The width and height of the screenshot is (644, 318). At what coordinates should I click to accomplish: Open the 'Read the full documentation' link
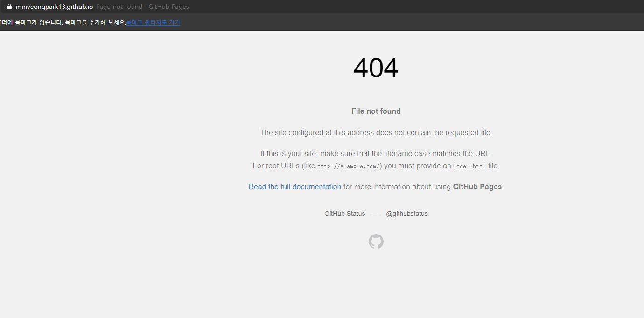[x=294, y=187]
